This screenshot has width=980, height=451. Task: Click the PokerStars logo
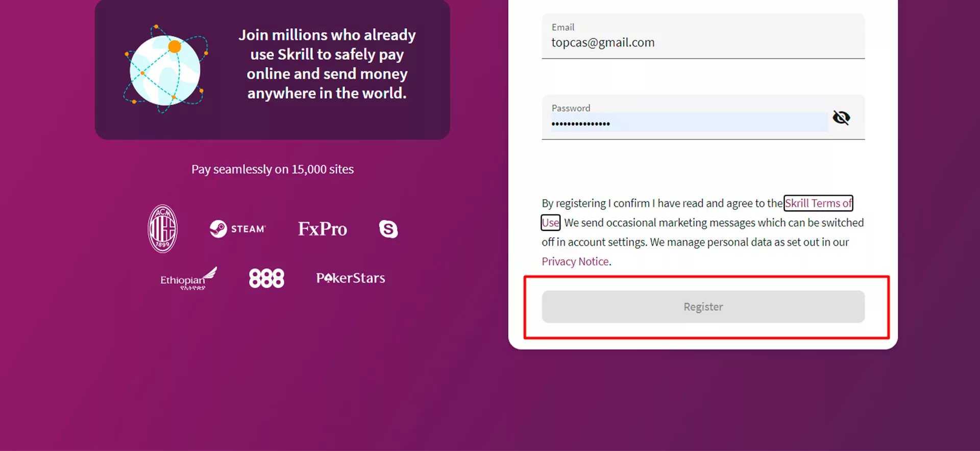351,278
